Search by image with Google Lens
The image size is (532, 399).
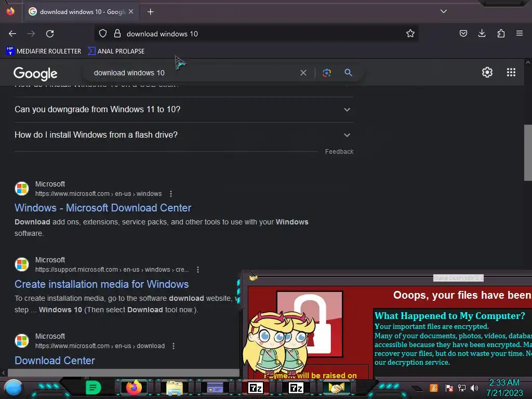click(x=326, y=73)
